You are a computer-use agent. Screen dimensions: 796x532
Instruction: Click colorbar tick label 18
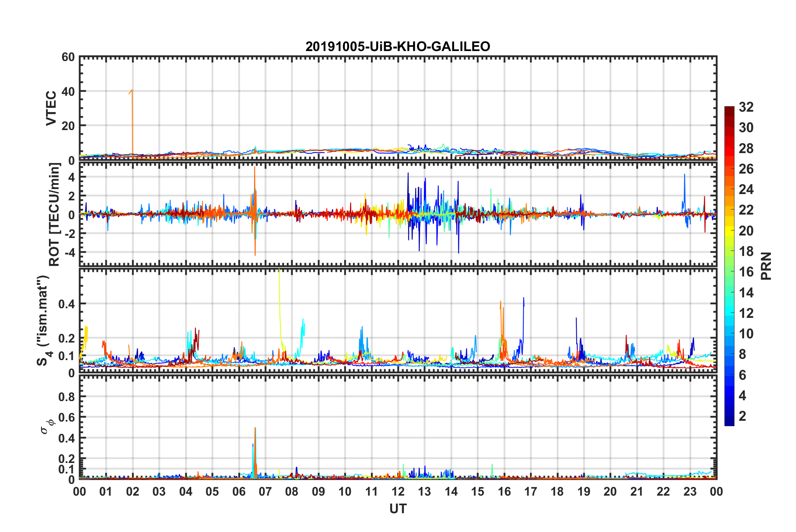pos(746,251)
